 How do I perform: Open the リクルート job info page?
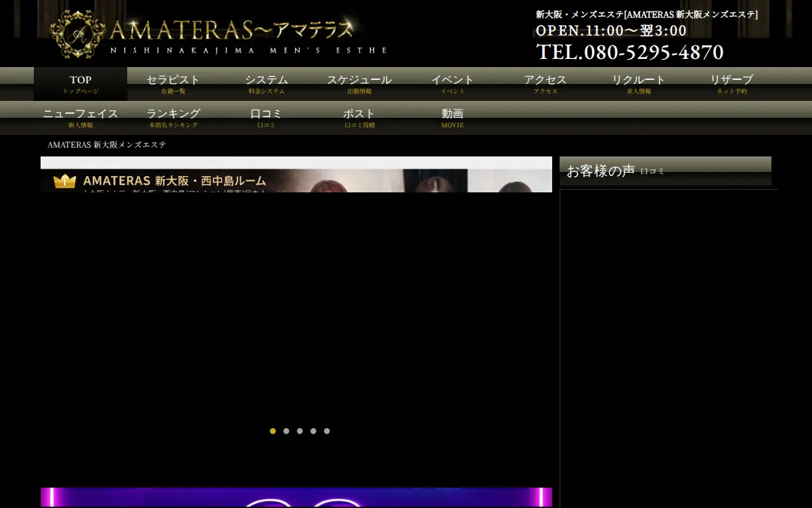click(639, 84)
